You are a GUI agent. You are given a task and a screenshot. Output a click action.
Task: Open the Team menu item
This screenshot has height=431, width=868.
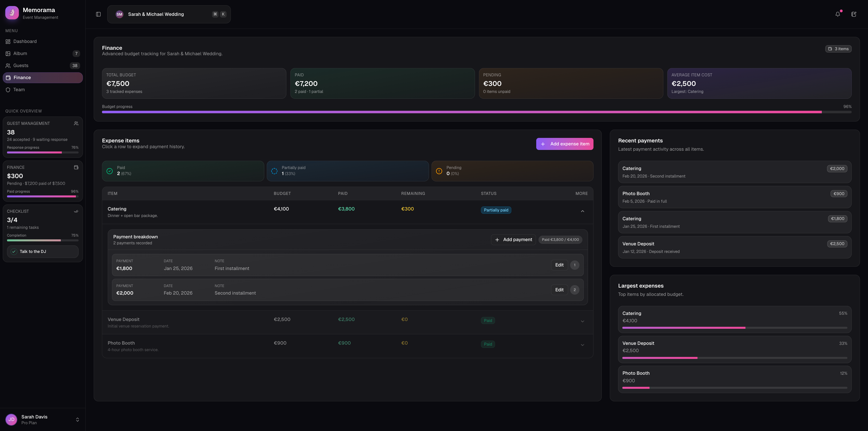click(43, 90)
